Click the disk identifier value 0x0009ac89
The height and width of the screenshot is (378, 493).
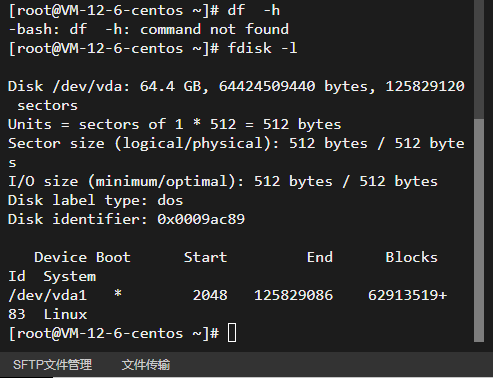click(201, 219)
